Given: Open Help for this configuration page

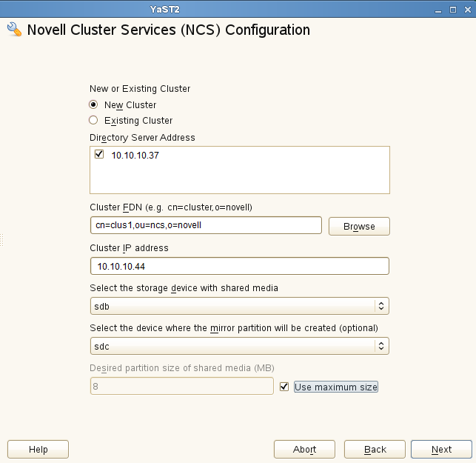Looking at the screenshot, I should point(38,449).
